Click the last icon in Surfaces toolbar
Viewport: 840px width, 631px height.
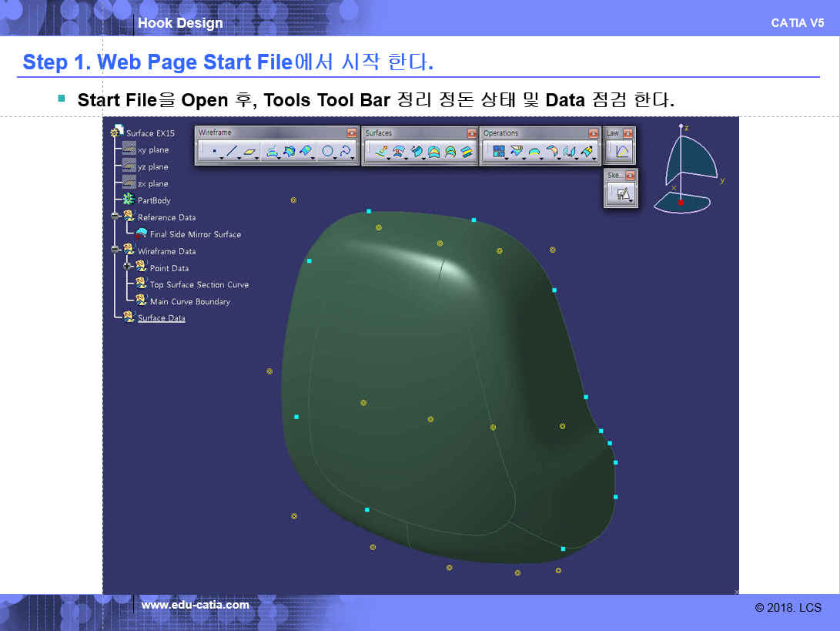coord(467,152)
